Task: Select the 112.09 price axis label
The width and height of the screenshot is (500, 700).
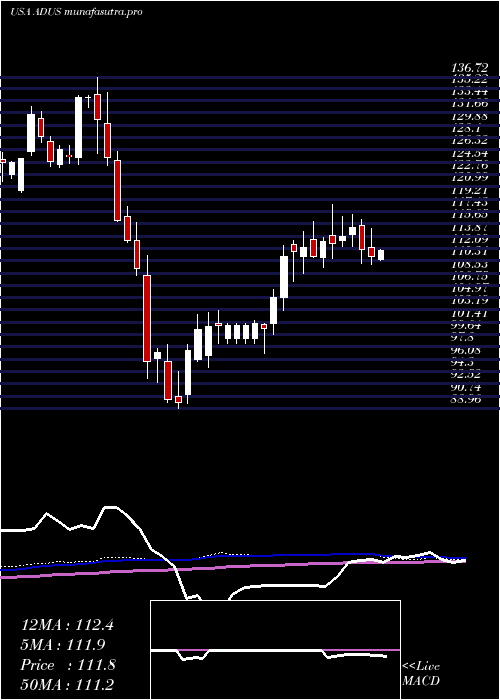Action: [469, 240]
